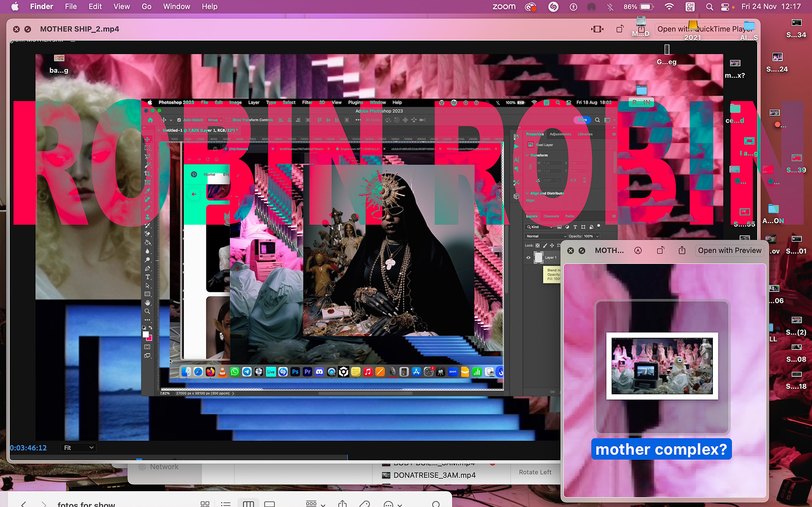Image resolution: width=812 pixels, height=507 pixels.
Task: Click the zoom status item in menu bar
Action: coord(504,6)
